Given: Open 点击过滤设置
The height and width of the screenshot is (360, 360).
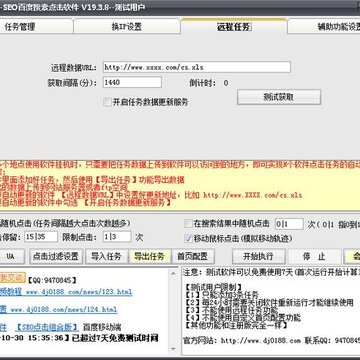Looking at the screenshot, I should [56, 256].
